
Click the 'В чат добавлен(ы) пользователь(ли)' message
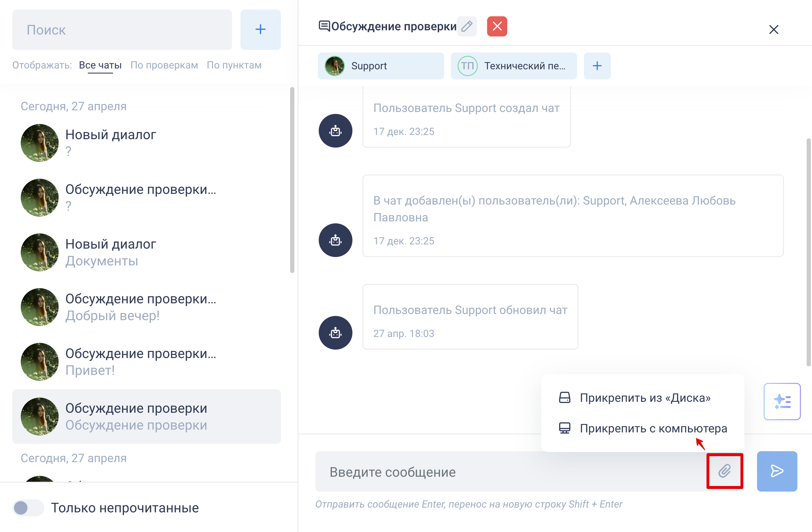coord(573,216)
